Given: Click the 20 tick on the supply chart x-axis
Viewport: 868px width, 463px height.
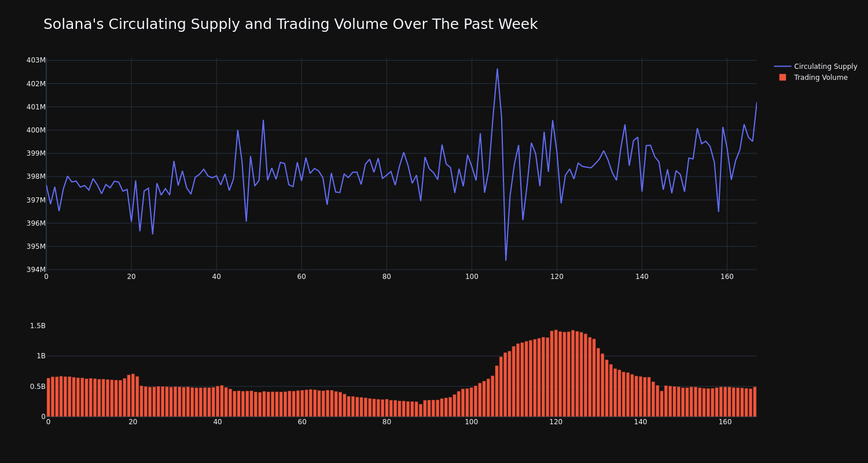Looking at the screenshot, I should pyautogui.click(x=131, y=277).
